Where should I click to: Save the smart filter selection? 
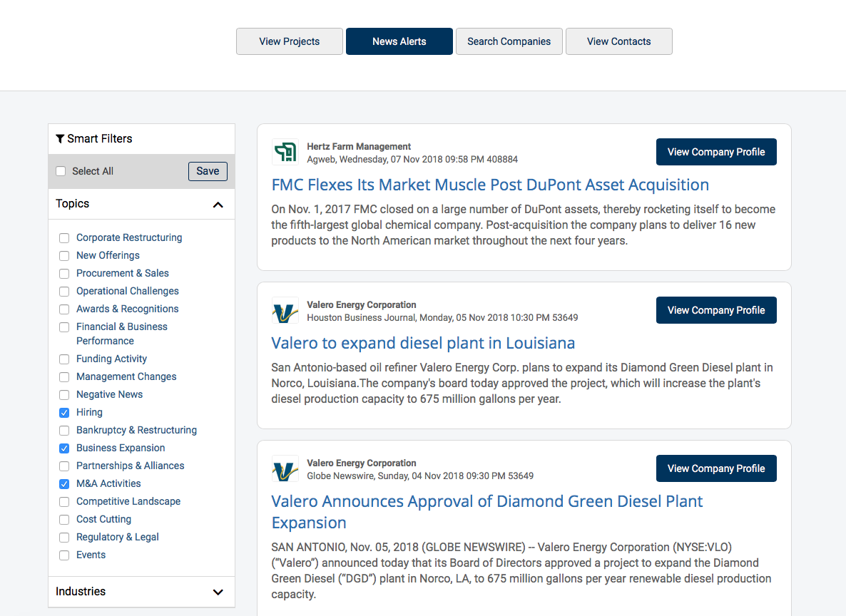[x=208, y=171]
